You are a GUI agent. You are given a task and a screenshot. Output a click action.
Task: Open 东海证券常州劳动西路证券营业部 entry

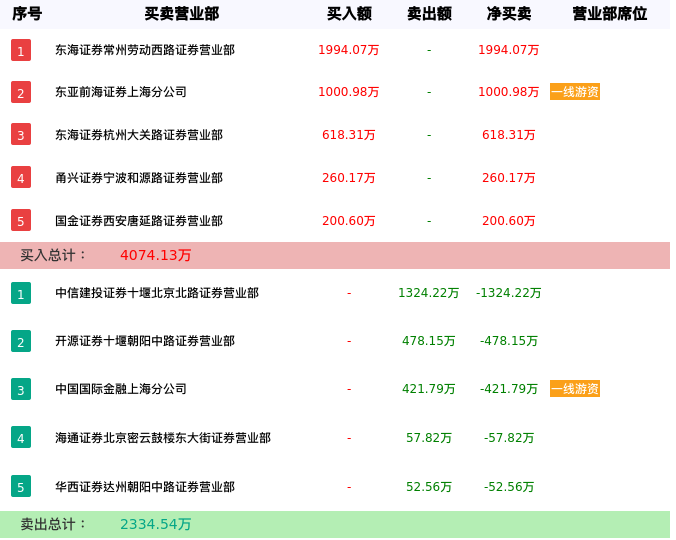[x=145, y=50]
